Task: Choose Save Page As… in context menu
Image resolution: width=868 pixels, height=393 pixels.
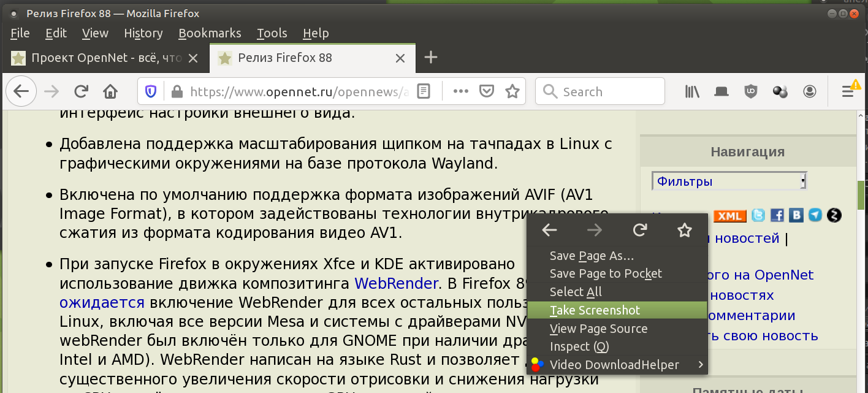Action: point(617,256)
